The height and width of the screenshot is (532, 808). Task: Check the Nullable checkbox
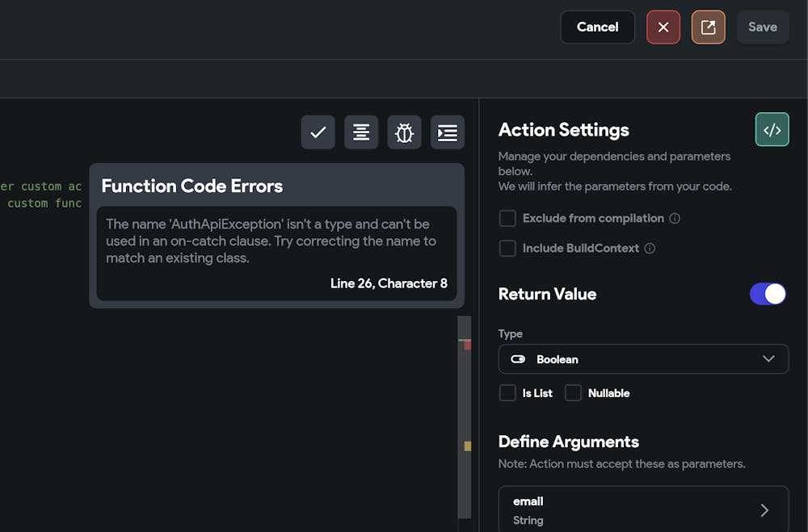point(573,393)
